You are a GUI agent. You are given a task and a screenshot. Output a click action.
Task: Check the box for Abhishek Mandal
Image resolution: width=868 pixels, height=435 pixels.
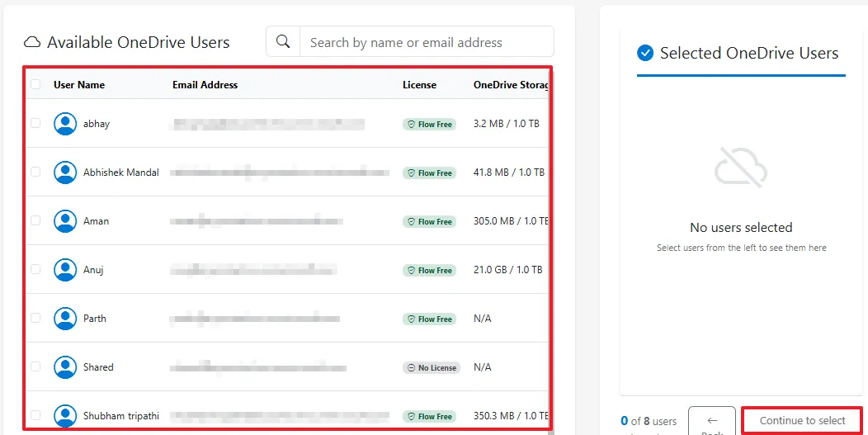pyautogui.click(x=35, y=172)
